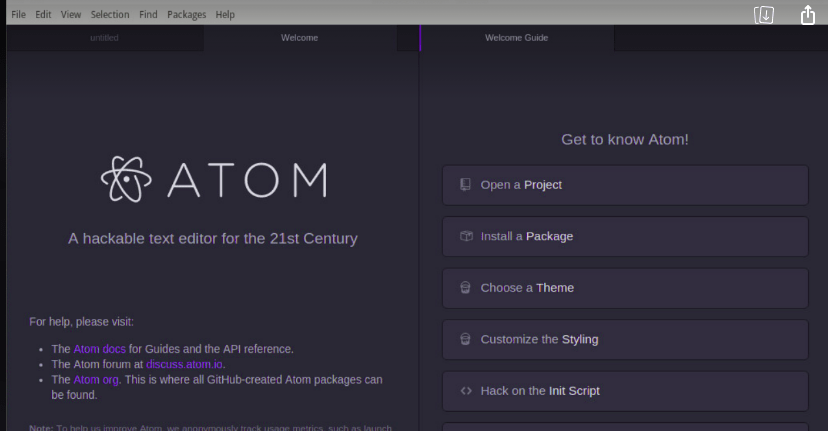Expand the Install a Package section
Screen dimensions: 828x431
[x=625, y=237]
